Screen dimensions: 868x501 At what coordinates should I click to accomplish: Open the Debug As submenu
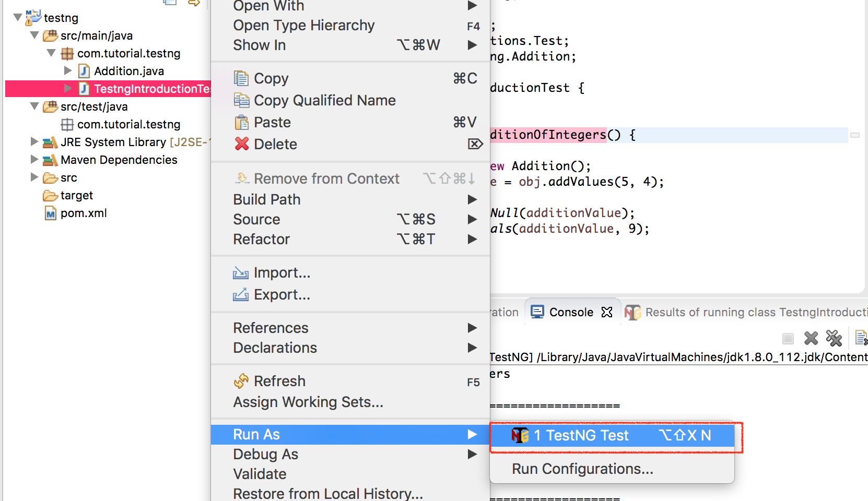point(350,454)
